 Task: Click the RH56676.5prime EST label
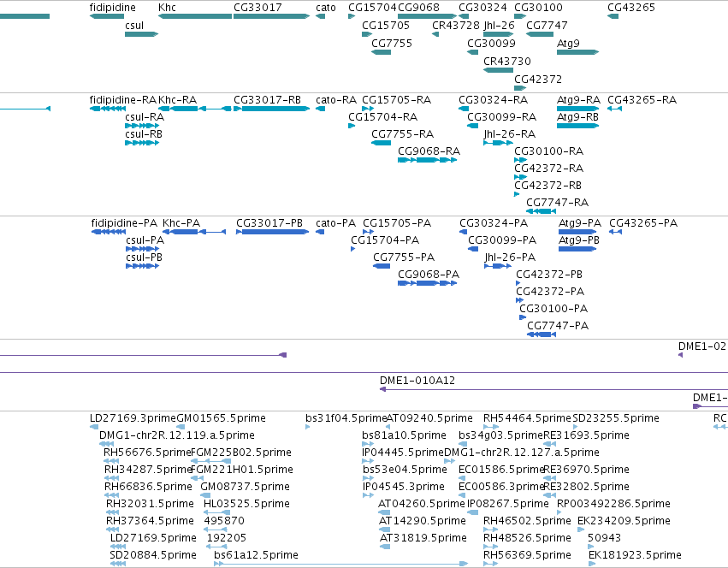click(x=147, y=453)
